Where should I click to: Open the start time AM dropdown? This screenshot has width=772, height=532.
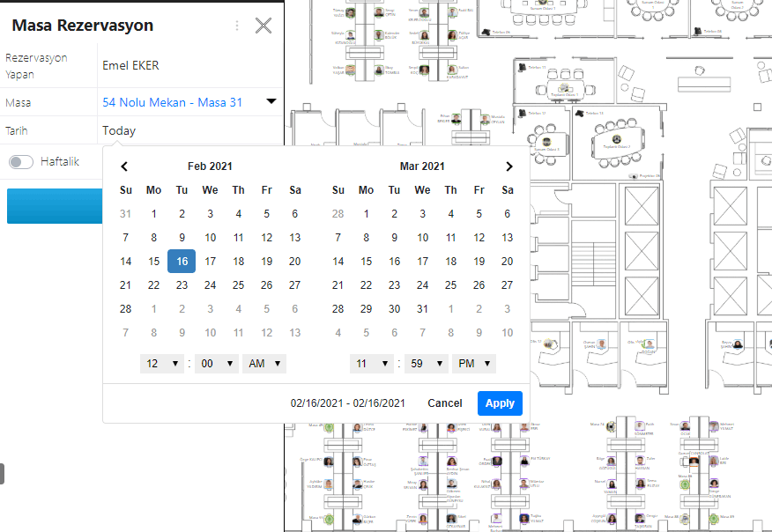265,364
